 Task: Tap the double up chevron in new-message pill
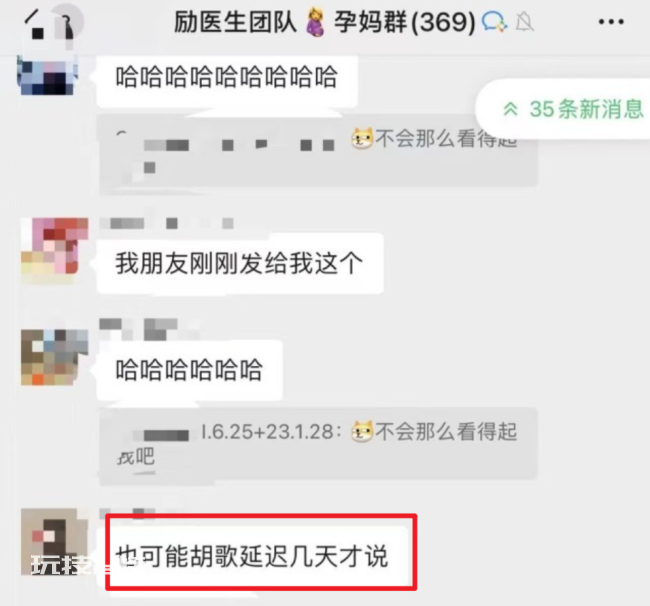[510, 109]
